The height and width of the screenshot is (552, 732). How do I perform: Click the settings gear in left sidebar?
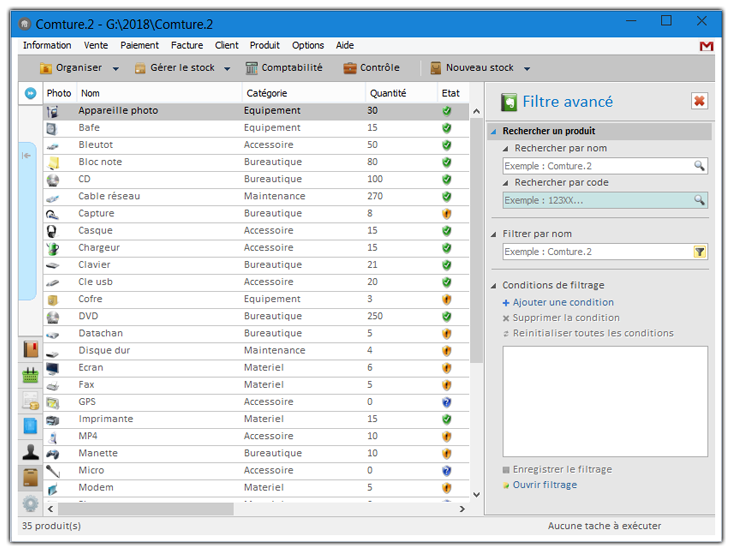click(x=30, y=504)
